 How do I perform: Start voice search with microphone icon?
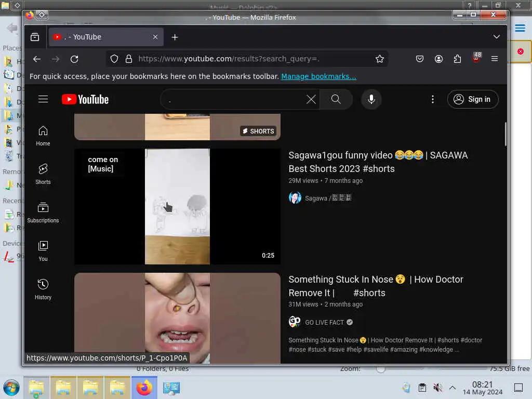click(x=371, y=99)
